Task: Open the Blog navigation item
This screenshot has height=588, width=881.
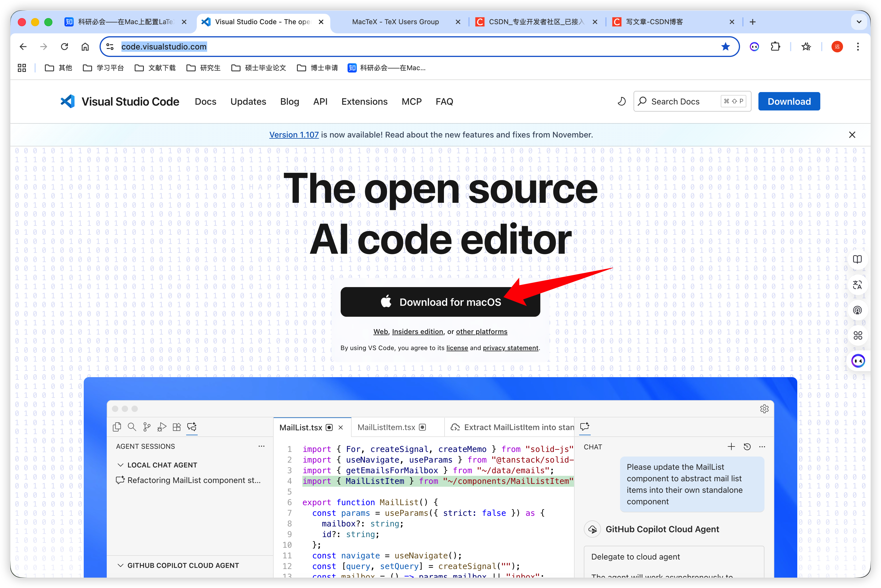Action: [289, 101]
